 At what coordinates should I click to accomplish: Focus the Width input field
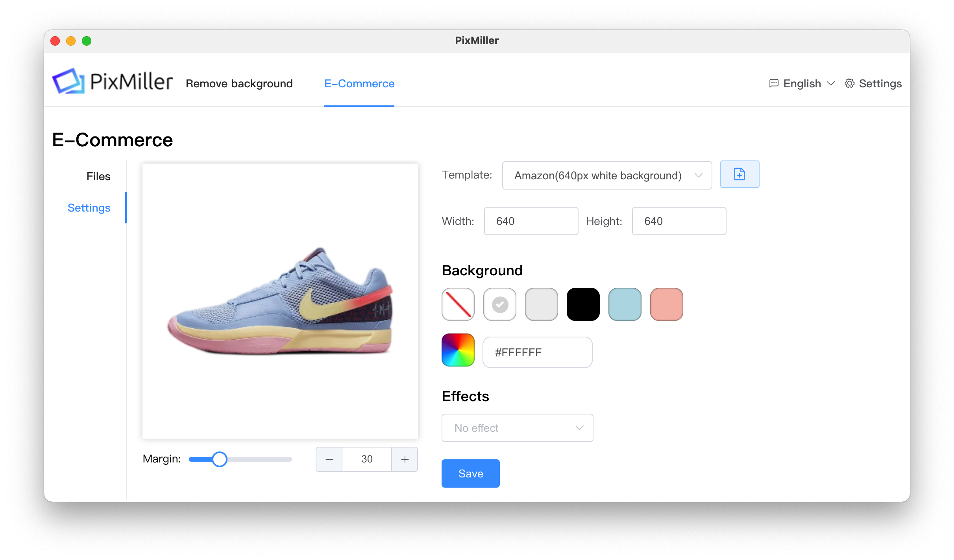531,221
